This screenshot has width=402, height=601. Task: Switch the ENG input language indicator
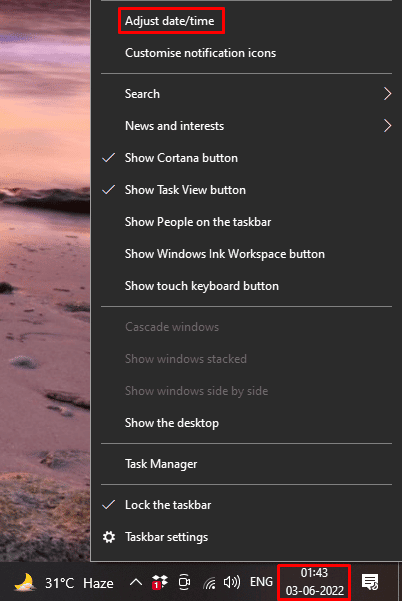[x=261, y=582]
